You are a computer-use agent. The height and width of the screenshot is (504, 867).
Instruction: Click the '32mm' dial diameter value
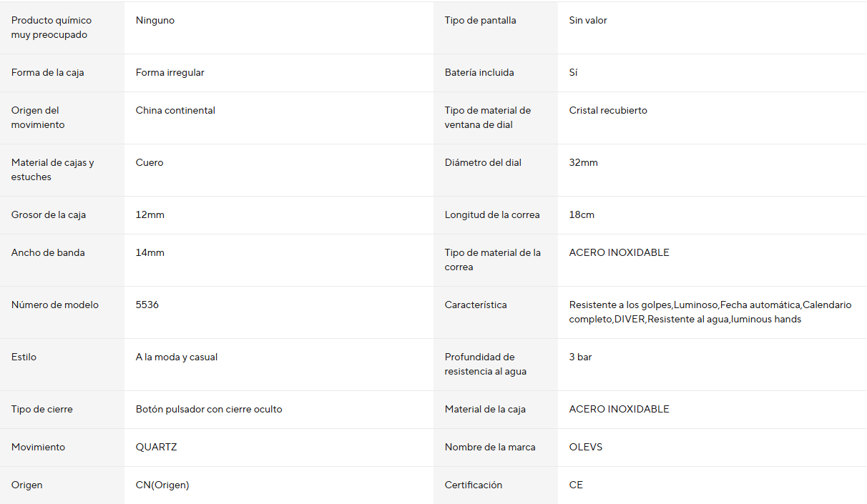click(583, 162)
